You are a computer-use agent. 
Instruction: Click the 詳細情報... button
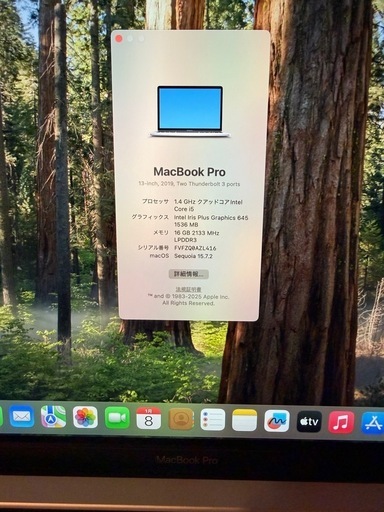(x=189, y=274)
